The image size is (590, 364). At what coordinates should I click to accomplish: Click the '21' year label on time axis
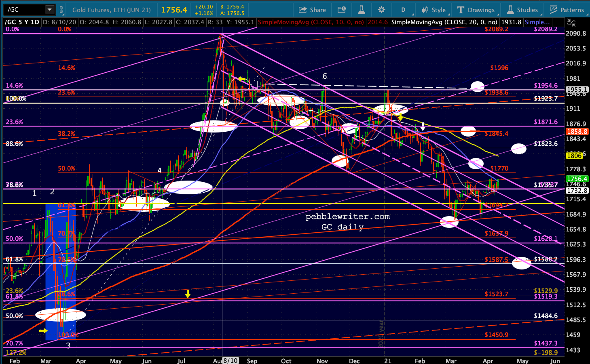pyautogui.click(x=388, y=361)
